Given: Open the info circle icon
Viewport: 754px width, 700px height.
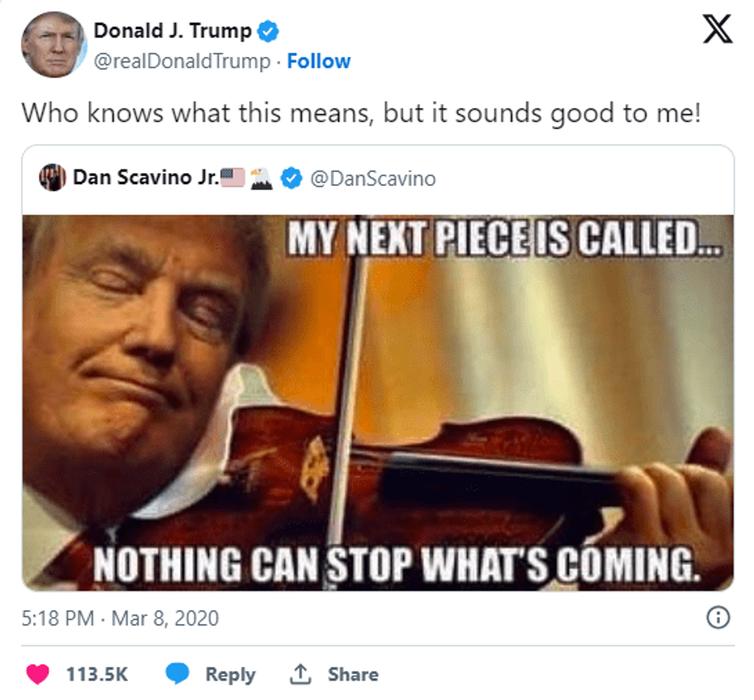Looking at the screenshot, I should (718, 618).
